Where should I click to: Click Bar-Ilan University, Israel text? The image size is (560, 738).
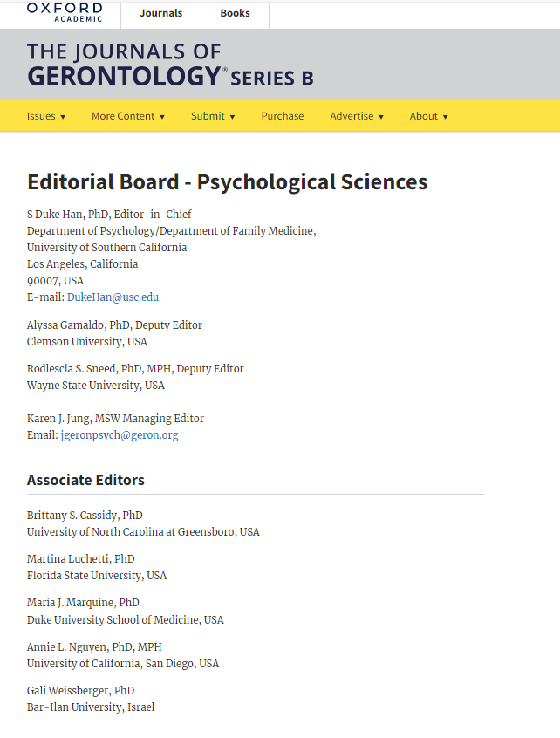[x=91, y=707]
